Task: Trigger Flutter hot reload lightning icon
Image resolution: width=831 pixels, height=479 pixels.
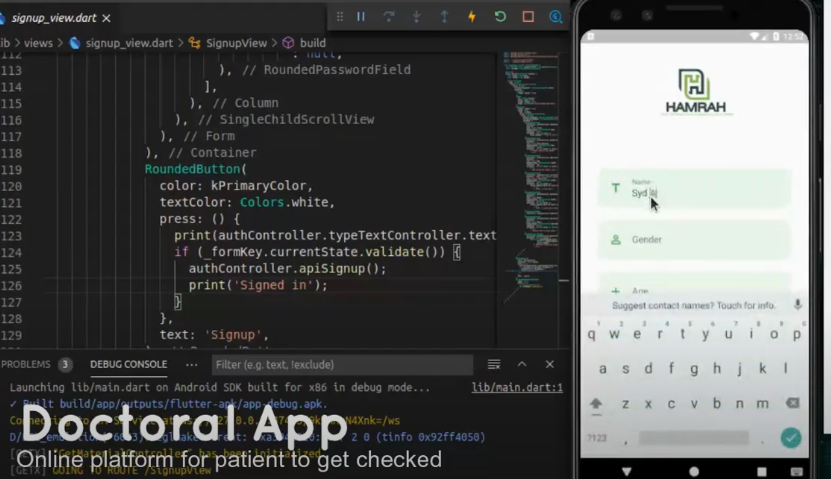Action: click(472, 17)
